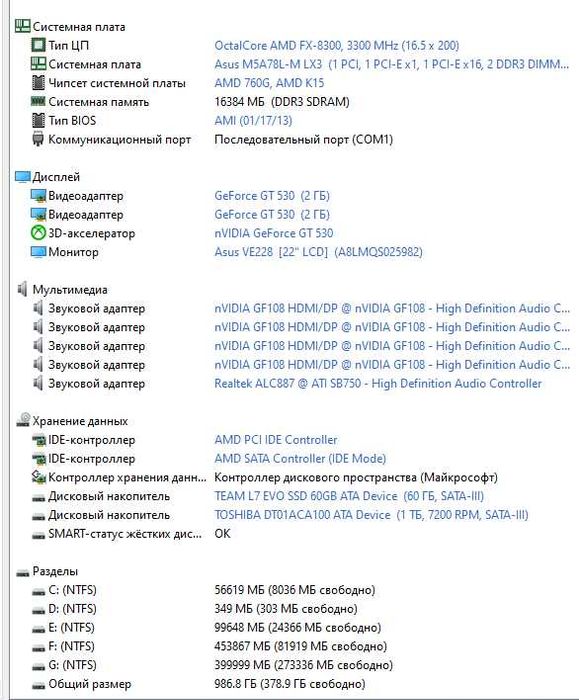Click the Хранение данных section icon
This screenshot has height=700, width=579.
click(23, 420)
